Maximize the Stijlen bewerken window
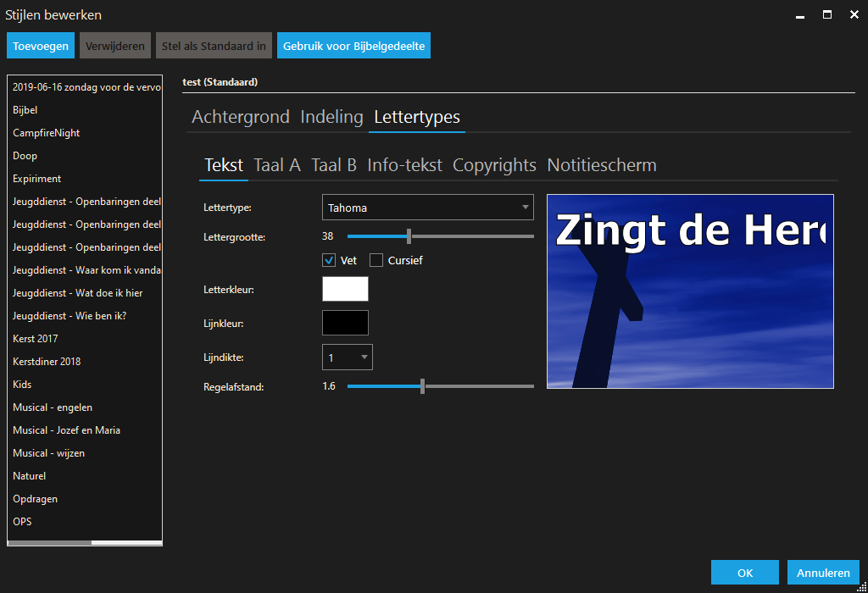Screen dimensions: 868x593 tap(827, 15)
